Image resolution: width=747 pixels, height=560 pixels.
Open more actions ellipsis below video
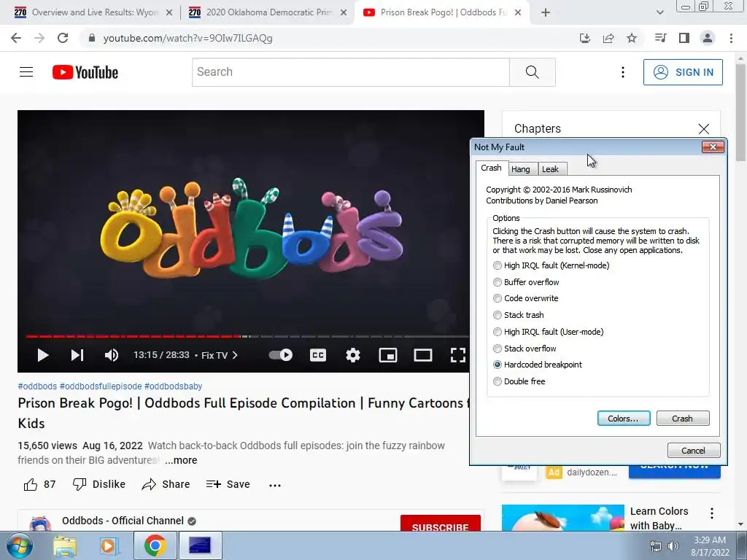(x=275, y=485)
